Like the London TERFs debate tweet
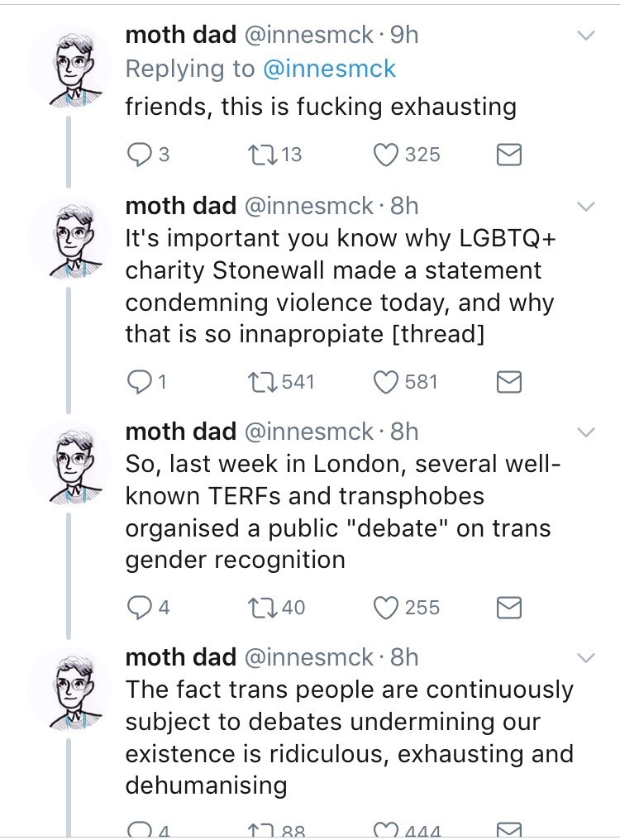620x840 pixels. pos(387,608)
